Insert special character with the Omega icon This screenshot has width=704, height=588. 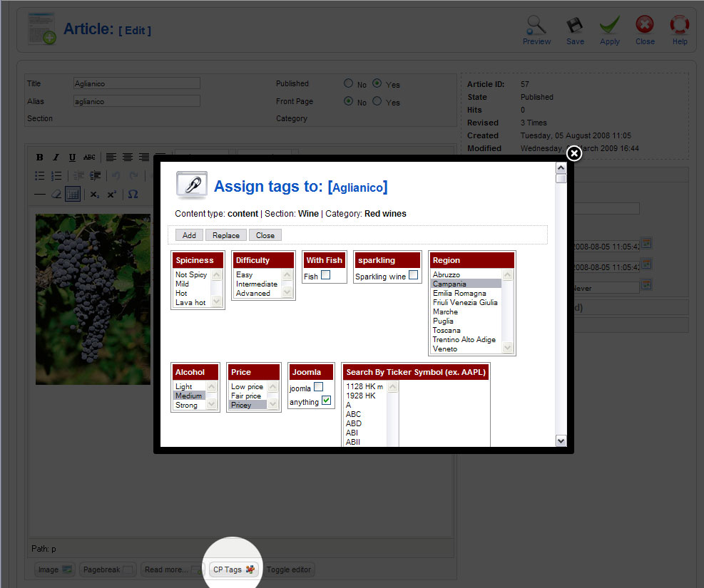point(133,194)
